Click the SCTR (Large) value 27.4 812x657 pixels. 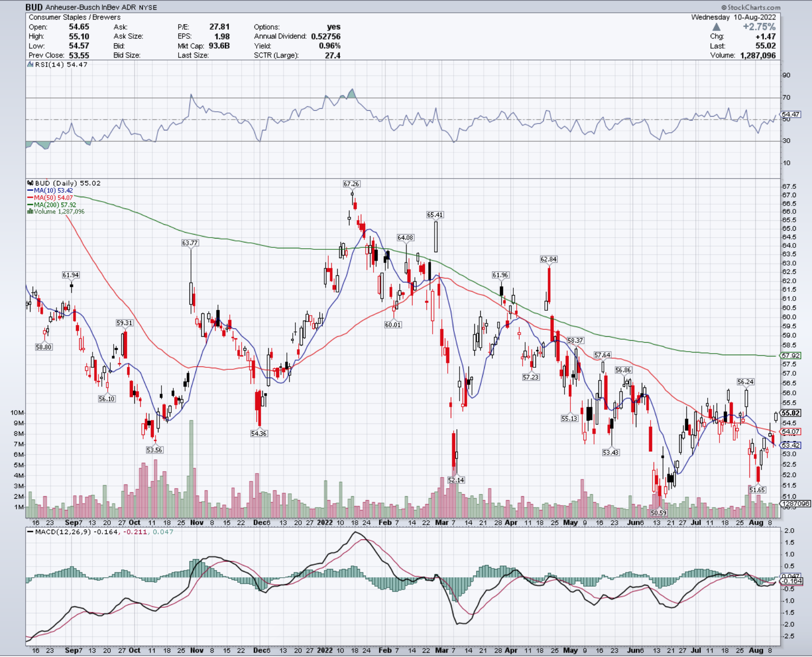click(x=333, y=55)
